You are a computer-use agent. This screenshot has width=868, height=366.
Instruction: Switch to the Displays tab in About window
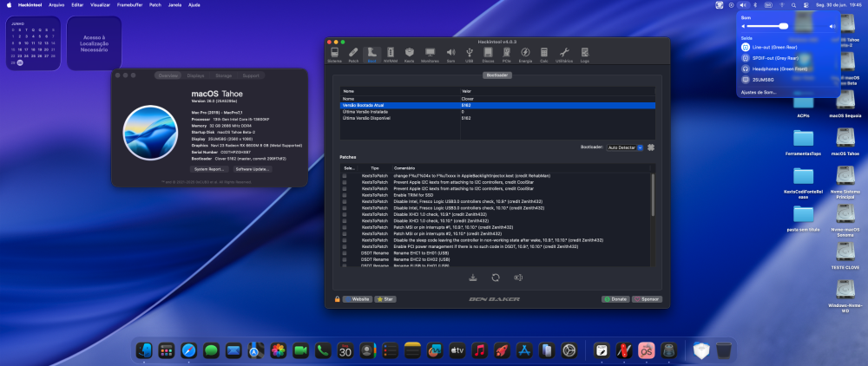(195, 75)
